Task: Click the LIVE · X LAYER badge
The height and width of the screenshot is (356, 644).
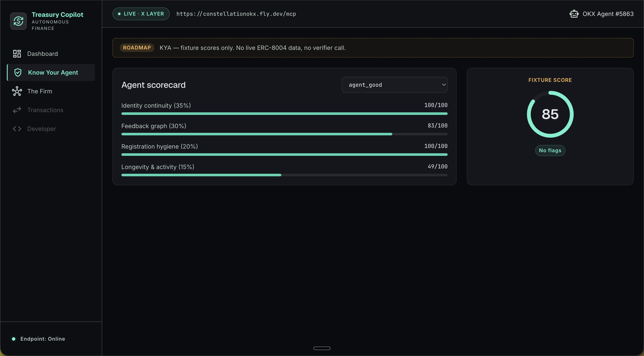Action: pyautogui.click(x=141, y=14)
